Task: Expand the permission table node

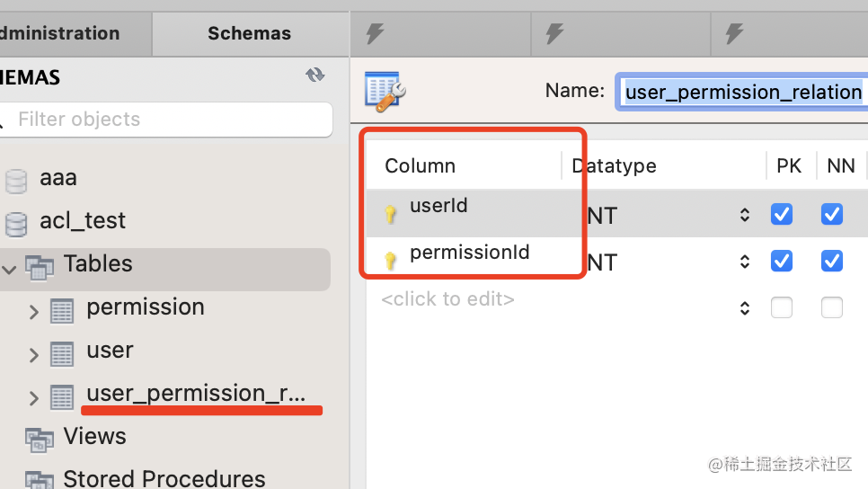Action: pos(33,312)
